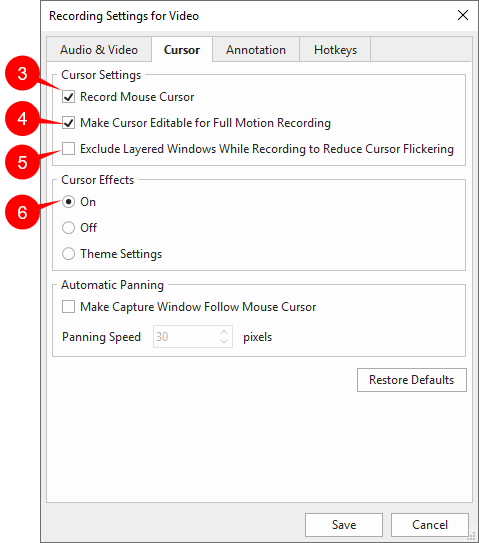Click the 'Recording Settings for Video' title text
Viewport: 479px width, 543px height.
[x=124, y=16]
